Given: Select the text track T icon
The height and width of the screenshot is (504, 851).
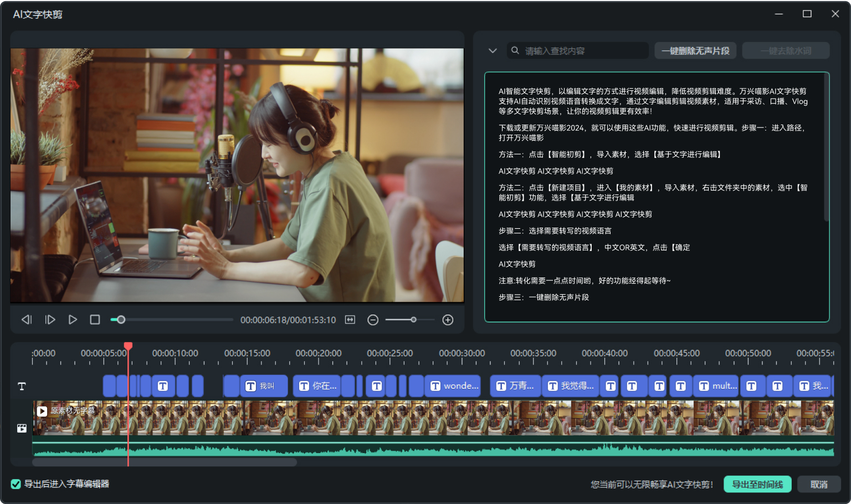Looking at the screenshot, I should [x=22, y=386].
